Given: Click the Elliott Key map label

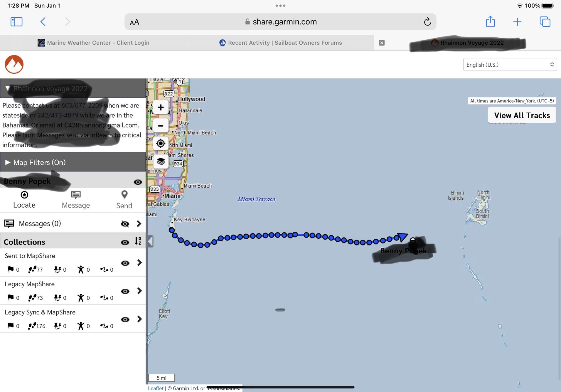Looking at the screenshot, I should pyautogui.click(x=164, y=314).
